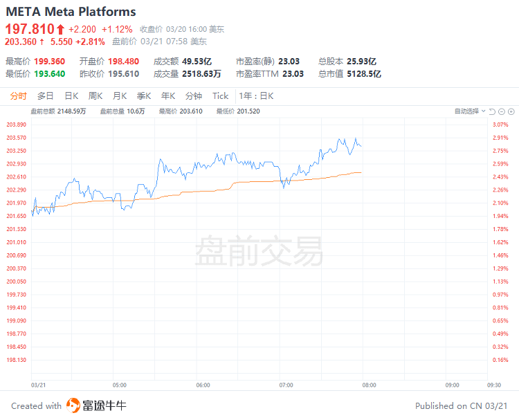This screenshot has height=420, width=519.
Task: Click the 总股本 value 25.93亿
Action: [361, 61]
